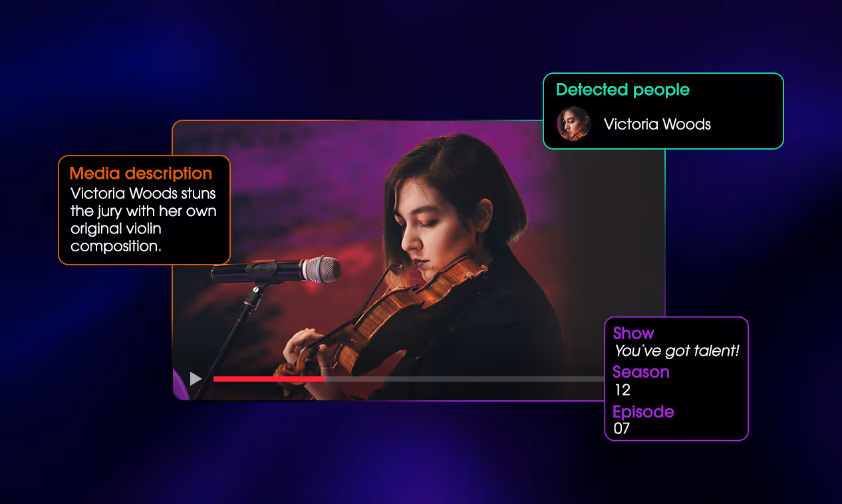Click the play button on the video
842x504 pixels.
196,379
